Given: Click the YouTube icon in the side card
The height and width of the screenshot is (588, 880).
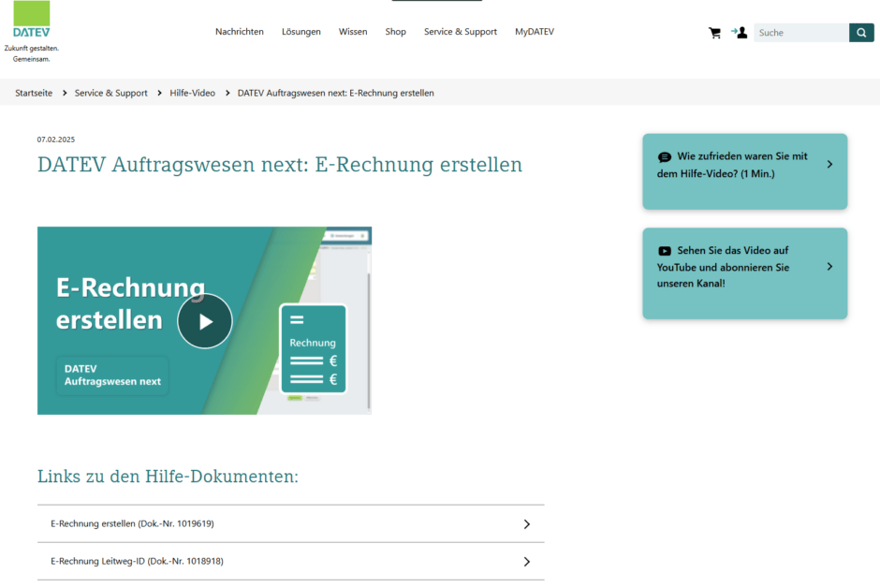Looking at the screenshot, I should (665, 251).
